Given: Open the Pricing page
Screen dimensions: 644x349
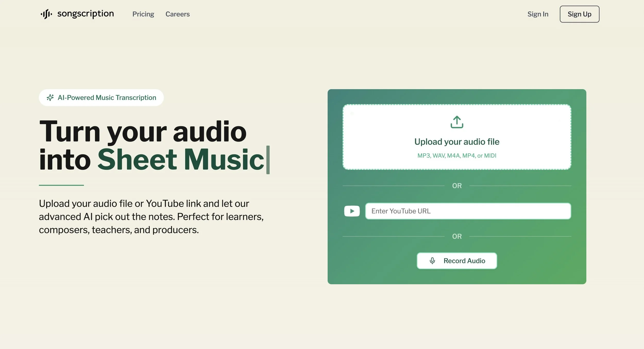Looking at the screenshot, I should click(143, 14).
